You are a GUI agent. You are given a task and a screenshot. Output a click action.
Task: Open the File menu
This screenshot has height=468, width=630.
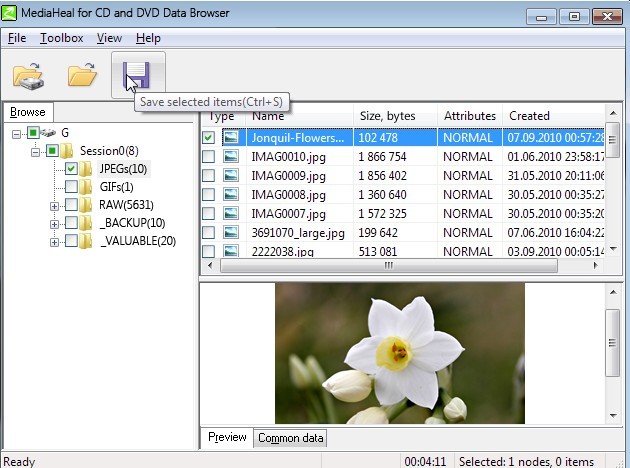pos(17,38)
